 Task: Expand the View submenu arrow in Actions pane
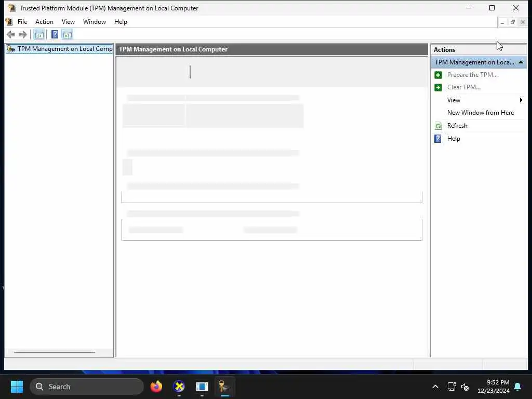pyautogui.click(x=521, y=100)
